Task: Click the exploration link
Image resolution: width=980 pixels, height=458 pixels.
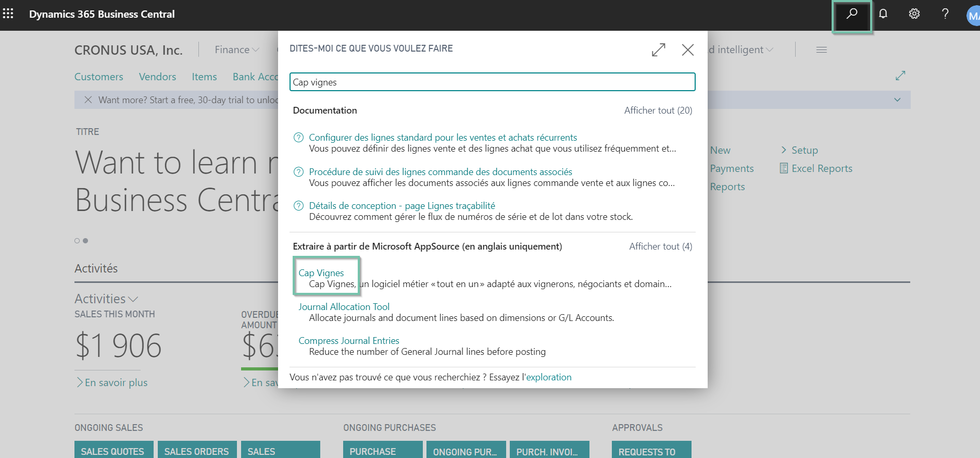Action: tap(549, 377)
